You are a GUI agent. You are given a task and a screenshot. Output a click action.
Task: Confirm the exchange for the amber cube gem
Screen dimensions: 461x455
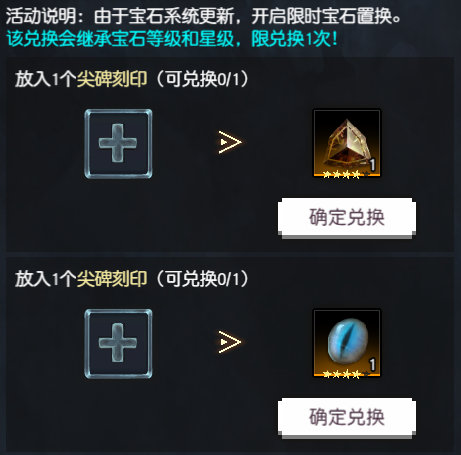(x=347, y=218)
